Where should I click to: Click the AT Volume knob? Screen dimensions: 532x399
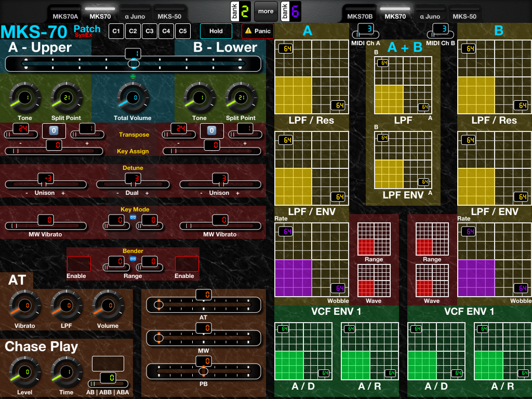(x=108, y=305)
